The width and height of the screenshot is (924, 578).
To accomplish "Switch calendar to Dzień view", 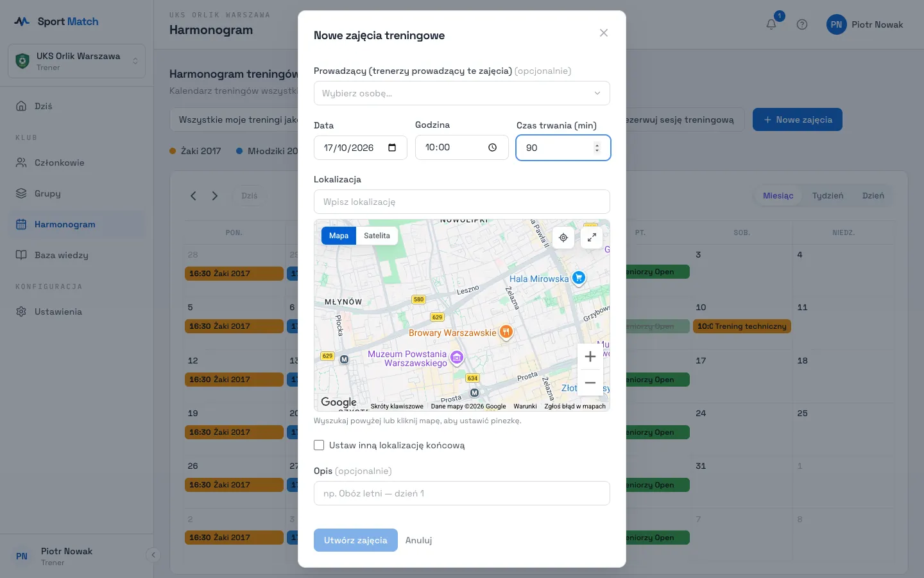I will pos(873,196).
